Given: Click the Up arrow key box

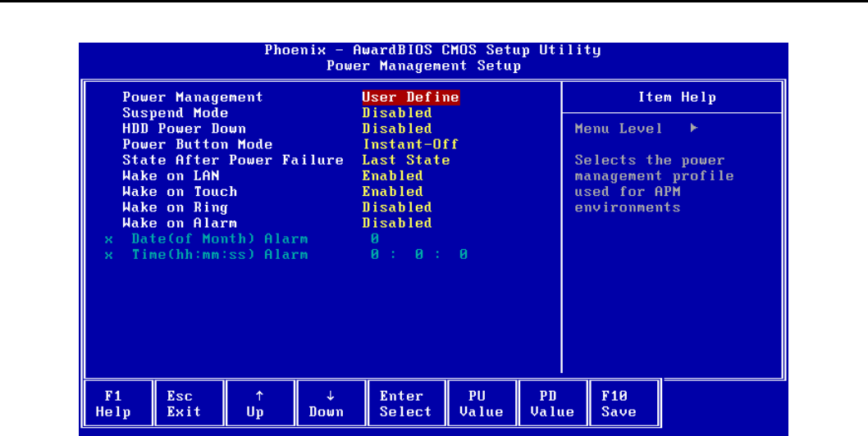Looking at the screenshot, I should (x=260, y=403).
